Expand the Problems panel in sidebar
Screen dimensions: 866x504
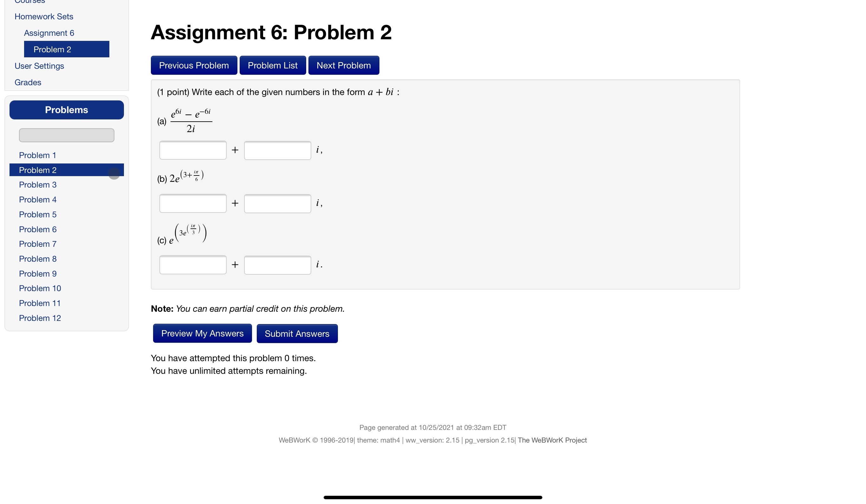coord(67,109)
